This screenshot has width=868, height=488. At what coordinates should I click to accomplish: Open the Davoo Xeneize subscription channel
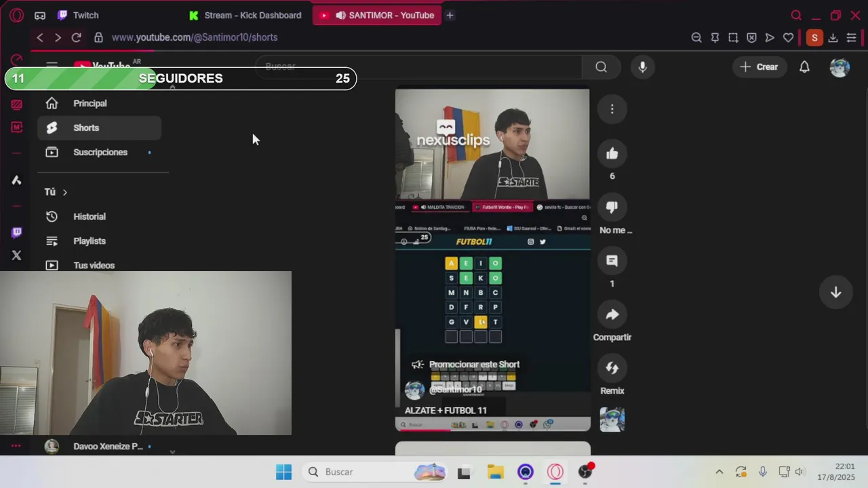[99, 446]
